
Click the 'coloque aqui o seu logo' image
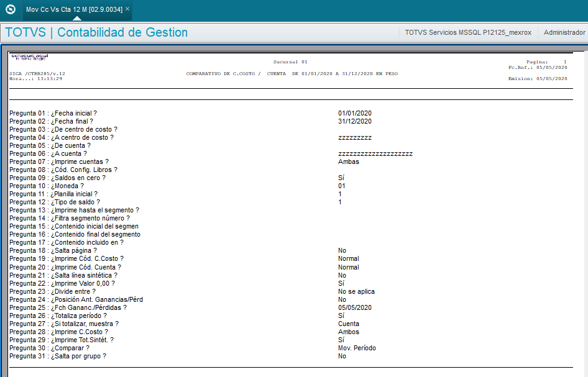pos(30,57)
